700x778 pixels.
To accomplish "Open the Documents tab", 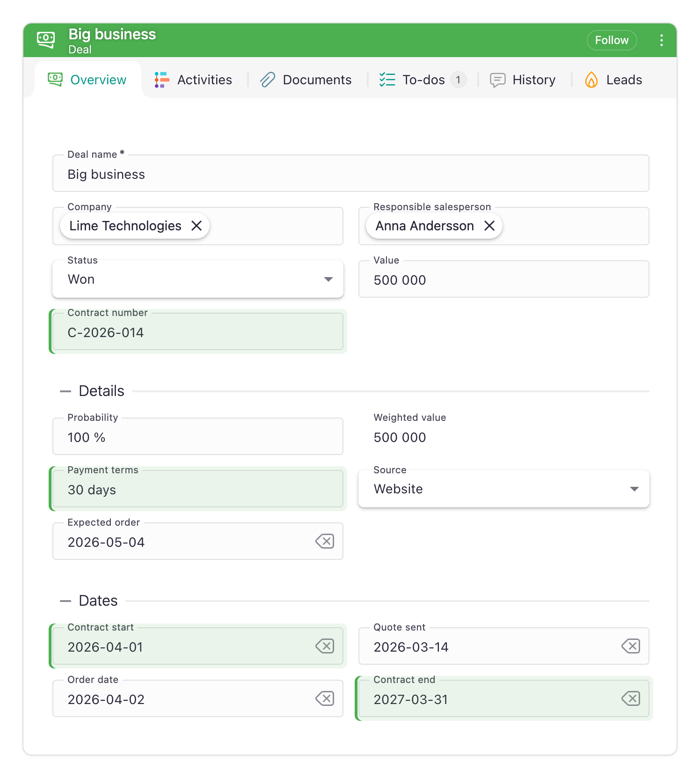I will 306,80.
